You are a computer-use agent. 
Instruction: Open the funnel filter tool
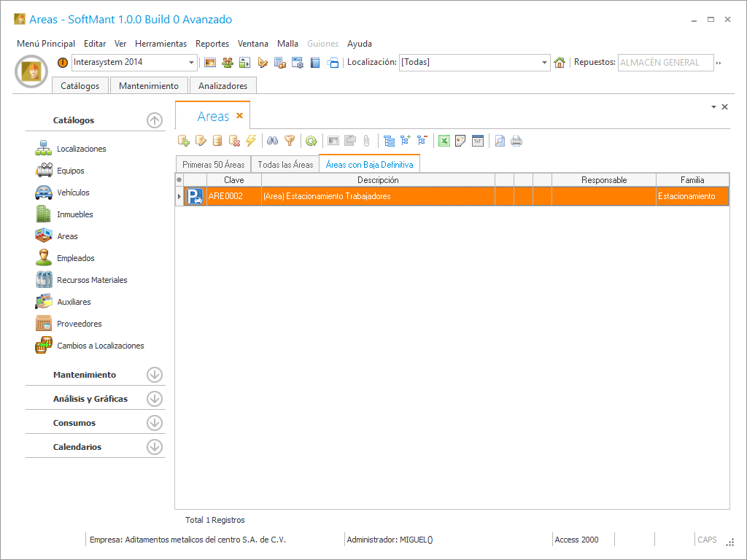290,141
